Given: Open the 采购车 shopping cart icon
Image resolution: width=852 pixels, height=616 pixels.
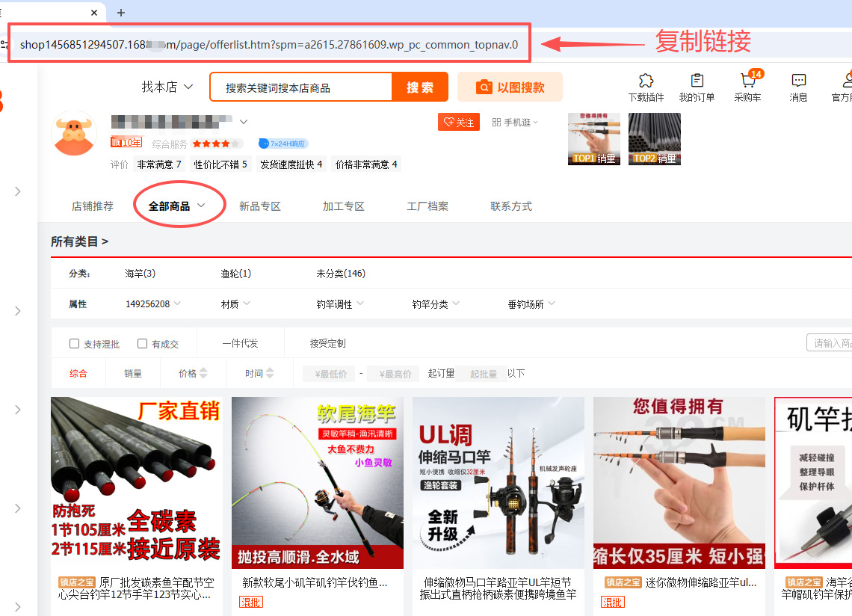Looking at the screenshot, I should coord(748,81).
